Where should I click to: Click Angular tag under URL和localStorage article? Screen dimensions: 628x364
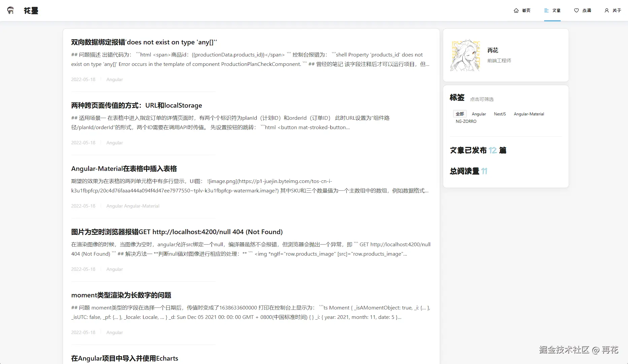point(114,143)
